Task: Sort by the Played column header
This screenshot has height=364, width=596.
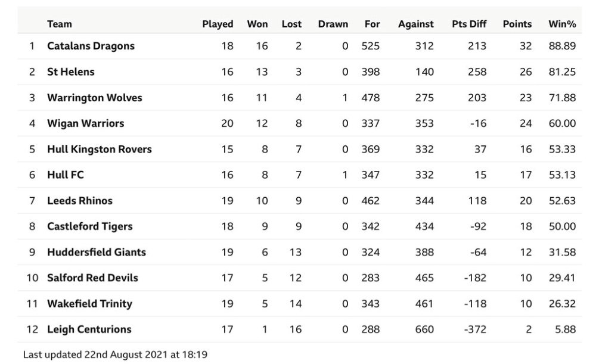Action: 218,24
